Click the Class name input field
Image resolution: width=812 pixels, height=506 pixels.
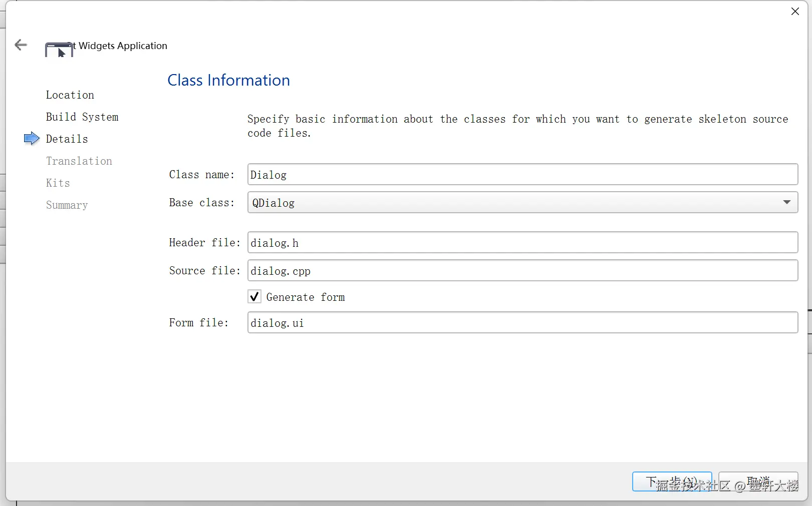tap(522, 175)
